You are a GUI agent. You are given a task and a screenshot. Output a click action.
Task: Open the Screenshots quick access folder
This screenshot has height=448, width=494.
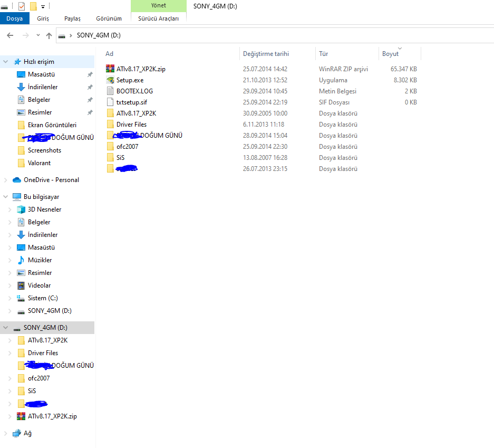(44, 150)
